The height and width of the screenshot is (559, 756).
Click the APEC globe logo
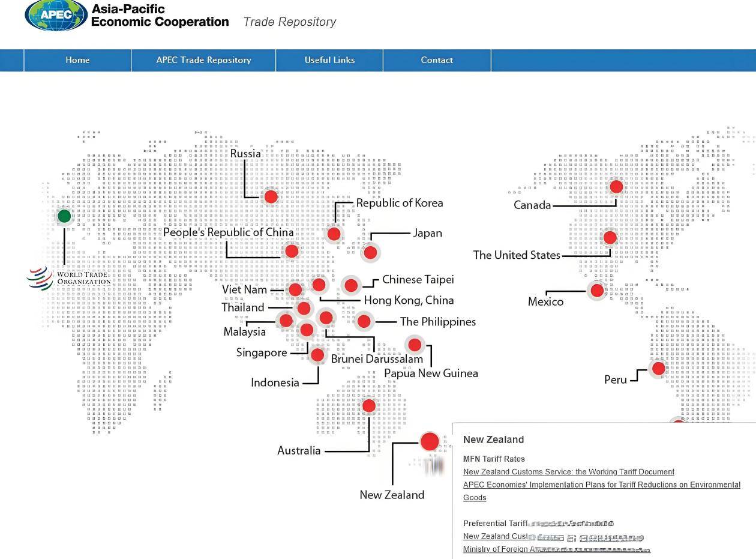coord(56,16)
